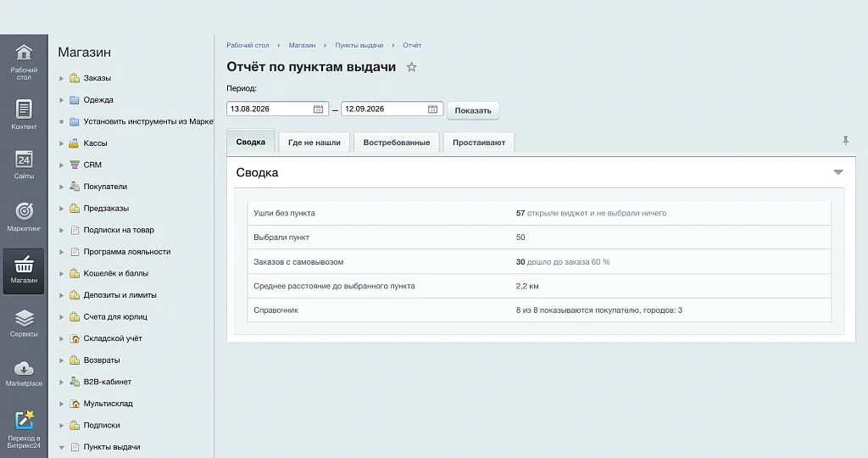Image resolution: width=868 pixels, height=458 pixels.
Task: Open calendar picker for end date 12.09.2026
Action: click(433, 109)
